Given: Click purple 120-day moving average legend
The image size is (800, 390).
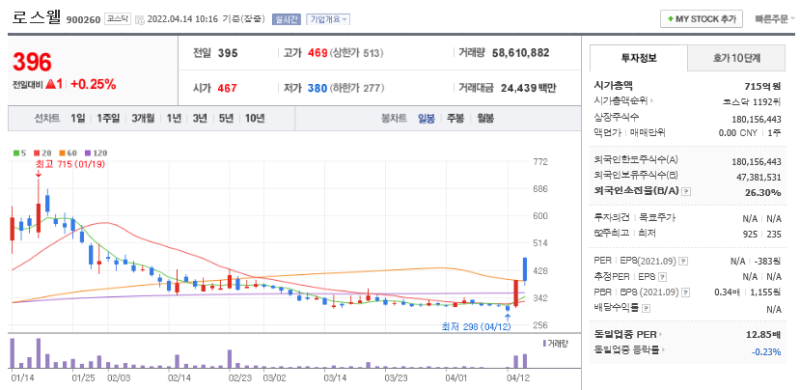Looking at the screenshot, I should point(95,153).
